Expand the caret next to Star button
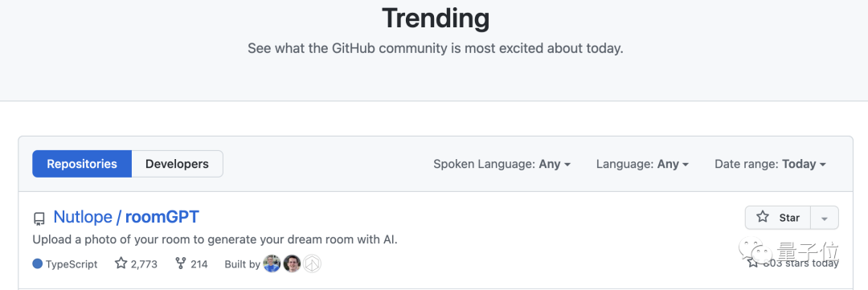 pyautogui.click(x=825, y=218)
